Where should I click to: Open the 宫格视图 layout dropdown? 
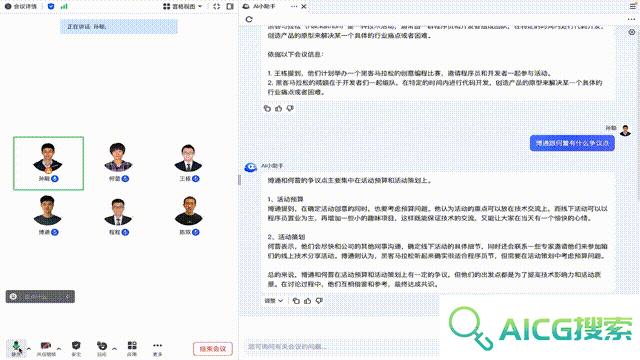(x=182, y=7)
